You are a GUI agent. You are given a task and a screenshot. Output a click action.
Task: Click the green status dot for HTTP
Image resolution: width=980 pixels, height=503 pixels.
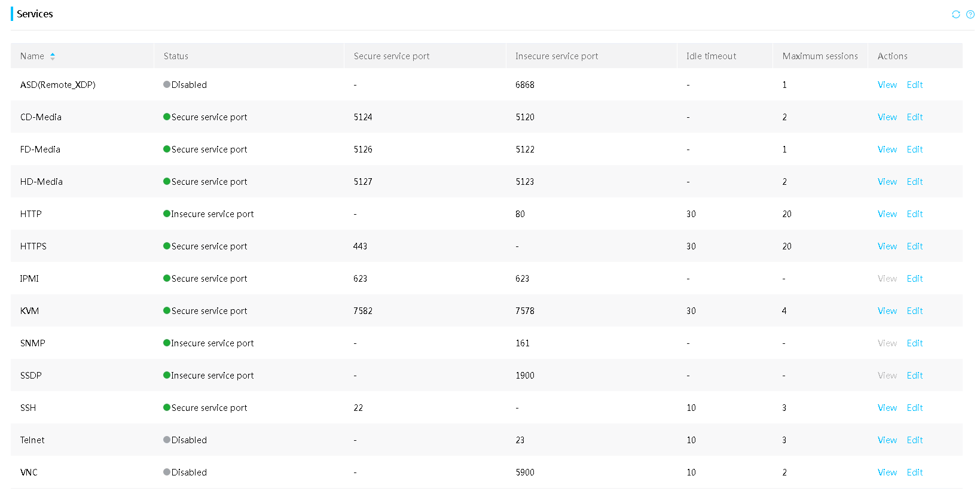167,214
